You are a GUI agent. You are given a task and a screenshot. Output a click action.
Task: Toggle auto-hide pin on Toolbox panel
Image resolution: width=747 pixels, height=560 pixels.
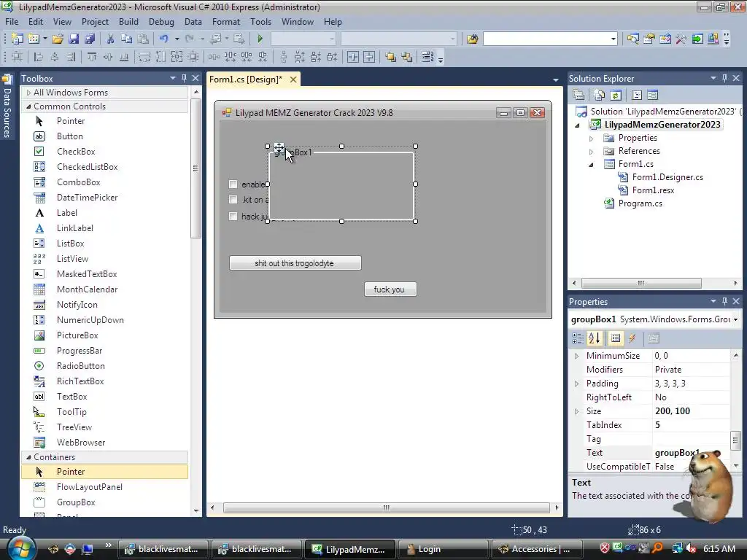184,78
